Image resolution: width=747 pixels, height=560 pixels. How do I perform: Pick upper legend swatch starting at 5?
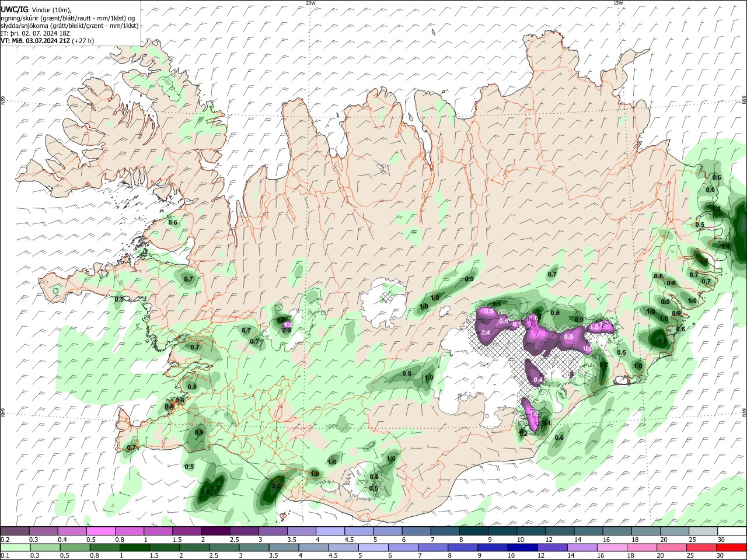point(388,531)
